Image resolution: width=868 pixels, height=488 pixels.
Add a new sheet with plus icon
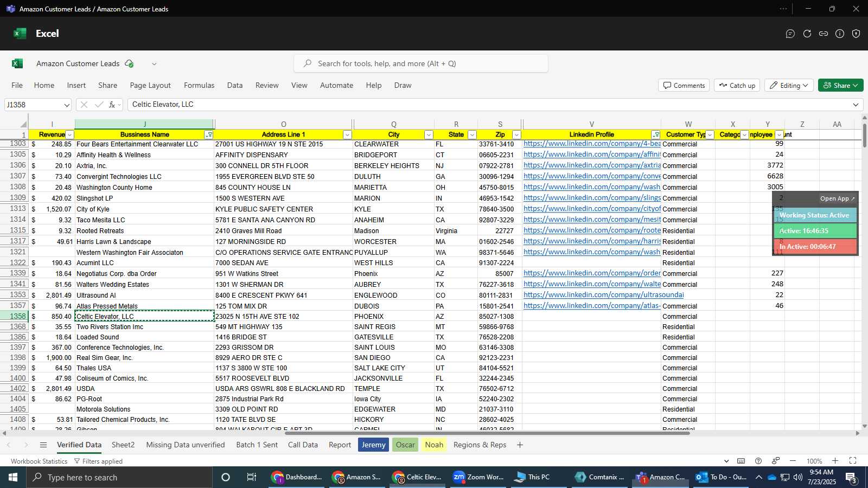(x=520, y=445)
